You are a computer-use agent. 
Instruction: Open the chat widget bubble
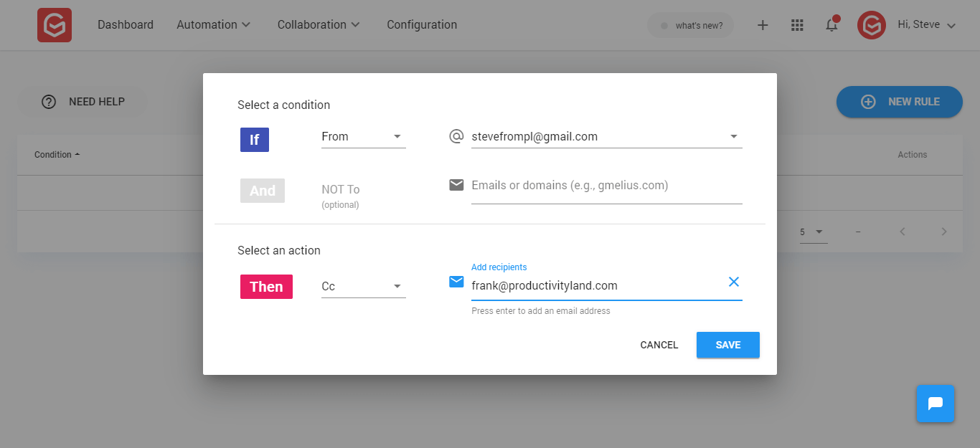(935, 404)
